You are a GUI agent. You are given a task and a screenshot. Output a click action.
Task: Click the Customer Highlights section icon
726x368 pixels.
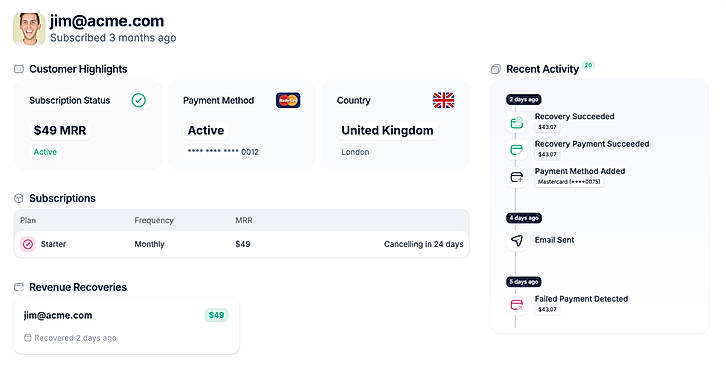[19, 69]
